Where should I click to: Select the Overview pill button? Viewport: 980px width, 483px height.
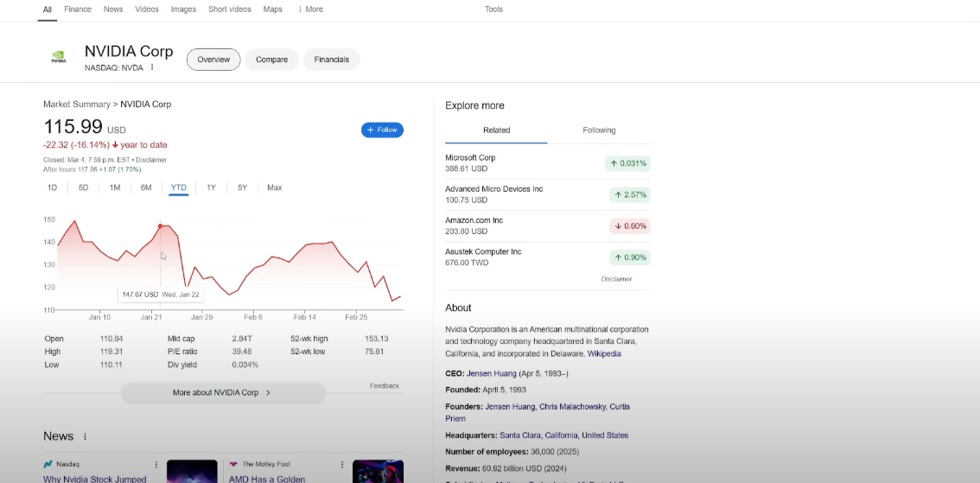[x=213, y=60]
